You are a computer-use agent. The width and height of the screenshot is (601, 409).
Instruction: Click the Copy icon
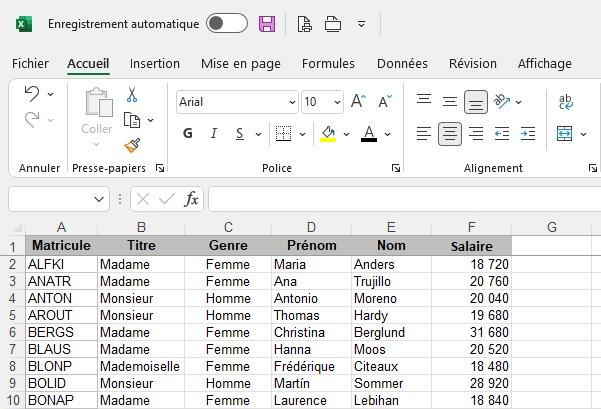(132, 120)
